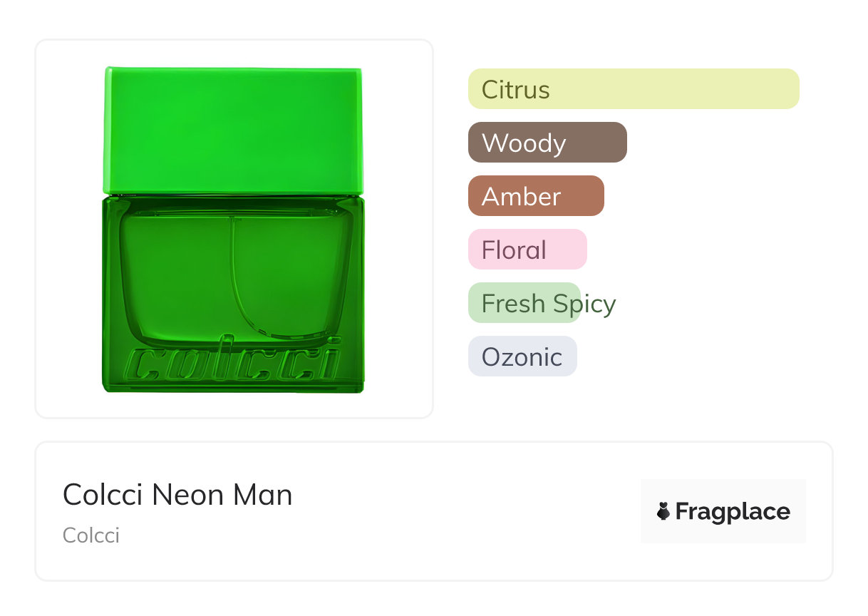Select the Woody accord bar
The width and height of the screenshot is (868, 616).
(x=547, y=143)
